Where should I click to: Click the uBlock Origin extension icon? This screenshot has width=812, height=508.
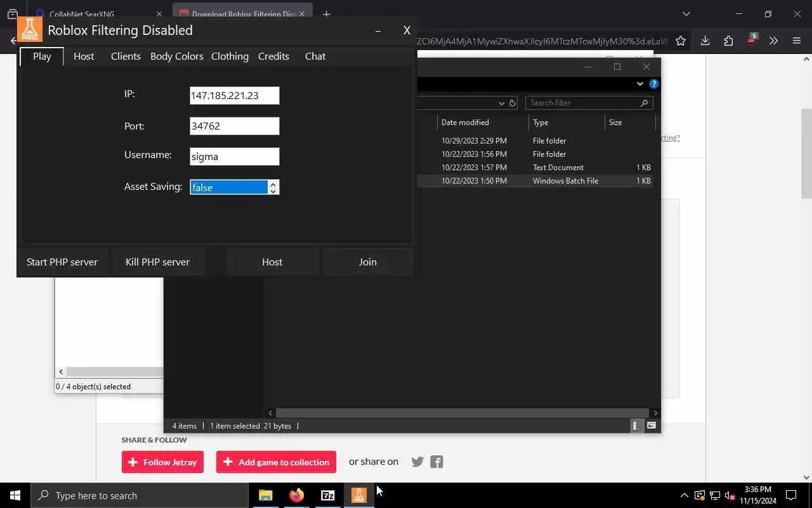[x=752, y=39]
